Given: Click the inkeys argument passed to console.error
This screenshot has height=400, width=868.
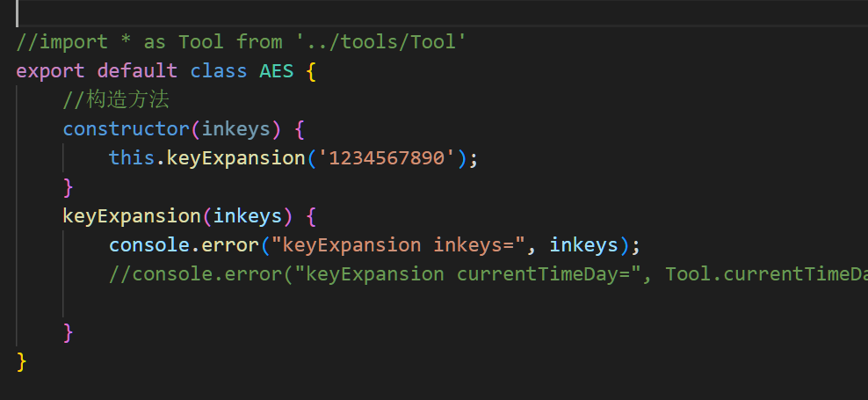Looking at the screenshot, I should pos(584,244).
